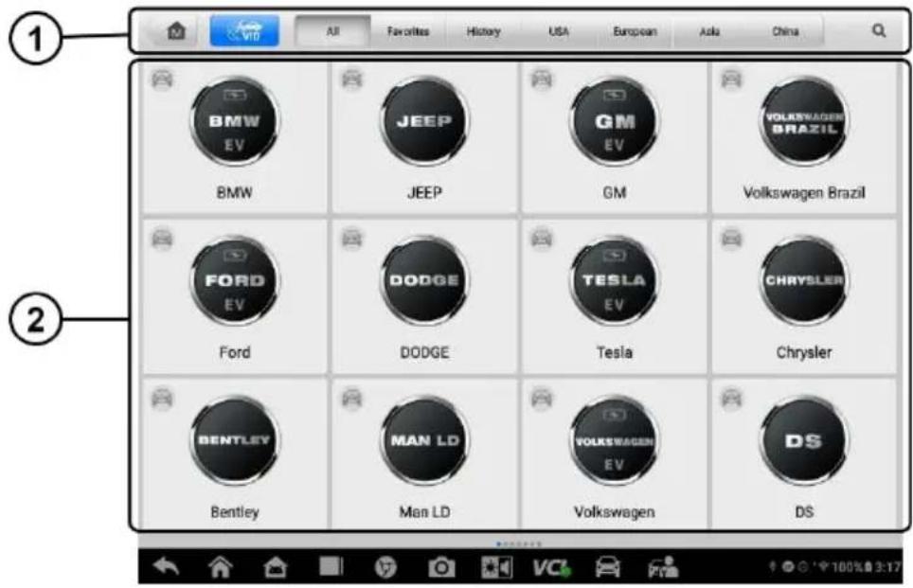
Task: Tap the car diagnostics shortcut icon
Action: [607, 566]
